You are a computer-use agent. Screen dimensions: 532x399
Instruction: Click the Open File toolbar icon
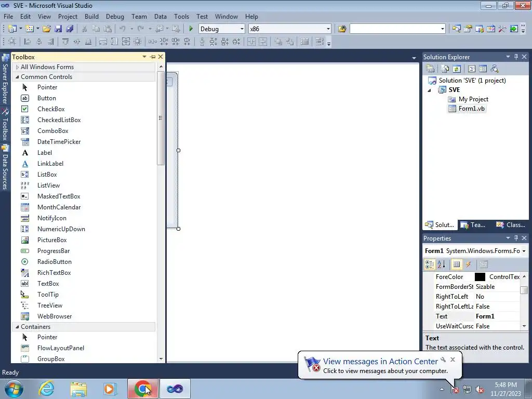[46, 29]
